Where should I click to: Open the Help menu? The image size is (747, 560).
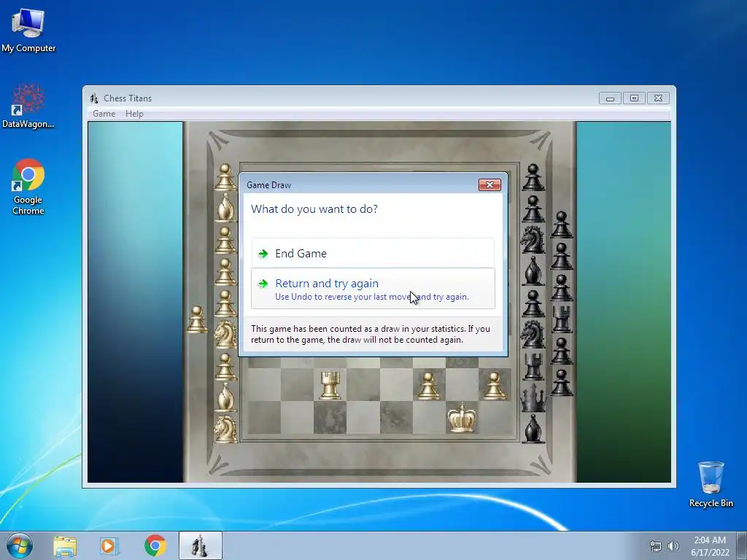pyautogui.click(x=134, y=114)
